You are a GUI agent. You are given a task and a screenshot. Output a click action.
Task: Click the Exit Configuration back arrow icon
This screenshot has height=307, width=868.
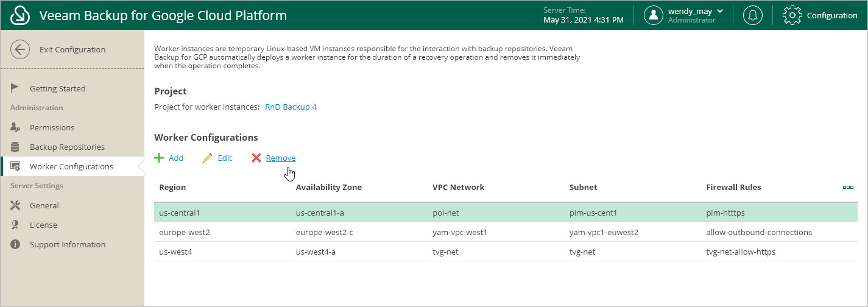tap(20, 50)
